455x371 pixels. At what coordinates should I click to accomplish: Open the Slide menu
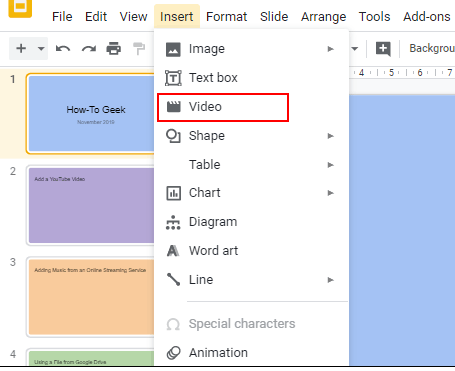274,16
